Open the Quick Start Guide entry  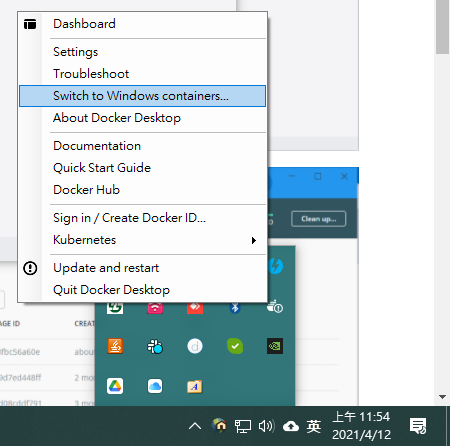pos(142,168)
